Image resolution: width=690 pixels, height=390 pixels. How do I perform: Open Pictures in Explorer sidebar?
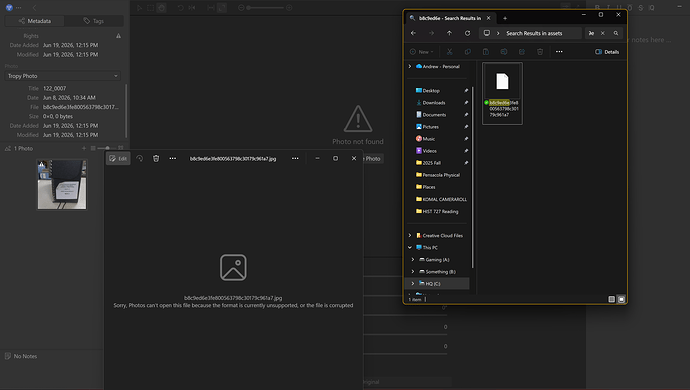tap(430, 127)
